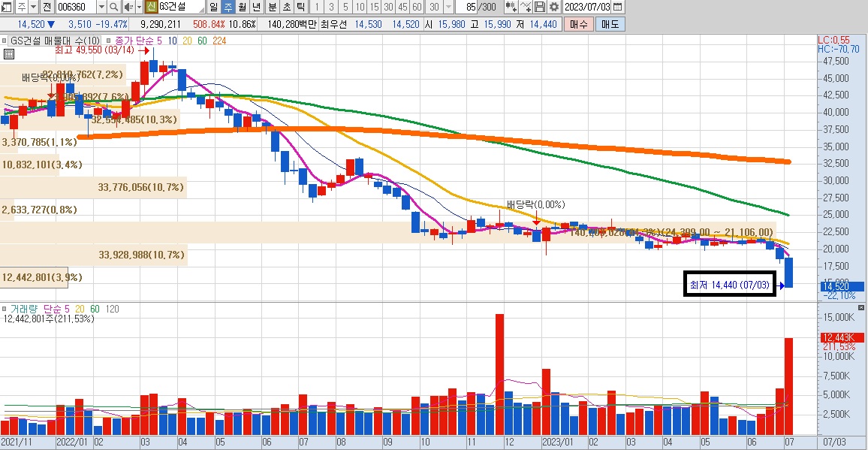Choose the 60 interval button
This screenshot has width=868, height=450.
417,7
